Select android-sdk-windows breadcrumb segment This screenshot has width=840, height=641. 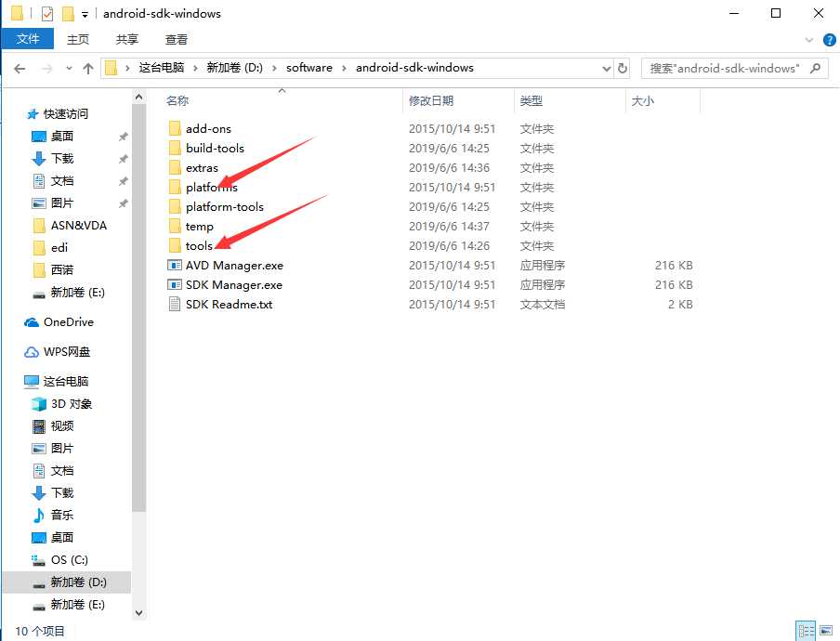coord(414,68)
